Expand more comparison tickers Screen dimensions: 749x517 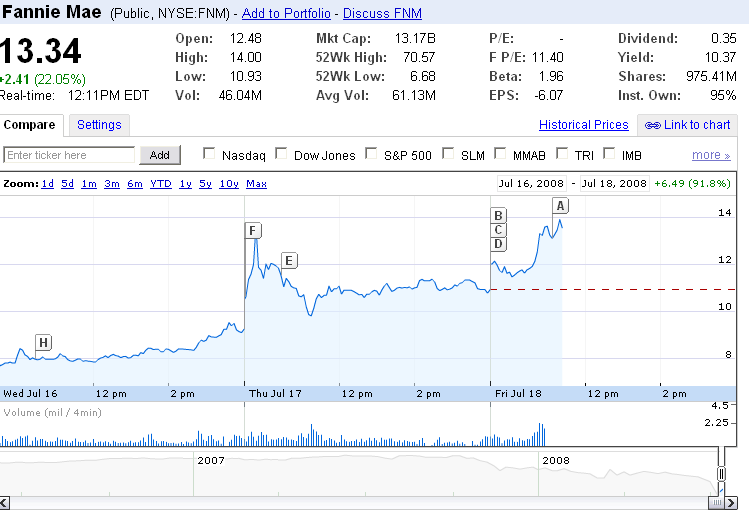pos(711,155)
